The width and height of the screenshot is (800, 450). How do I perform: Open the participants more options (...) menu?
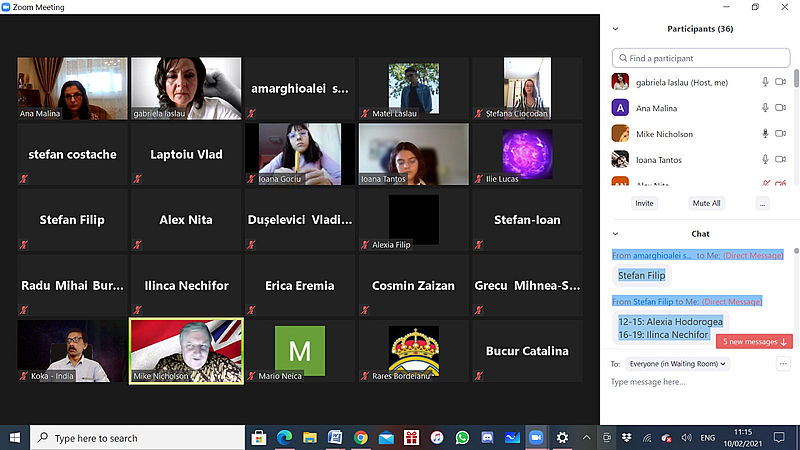tap(762, 203)
